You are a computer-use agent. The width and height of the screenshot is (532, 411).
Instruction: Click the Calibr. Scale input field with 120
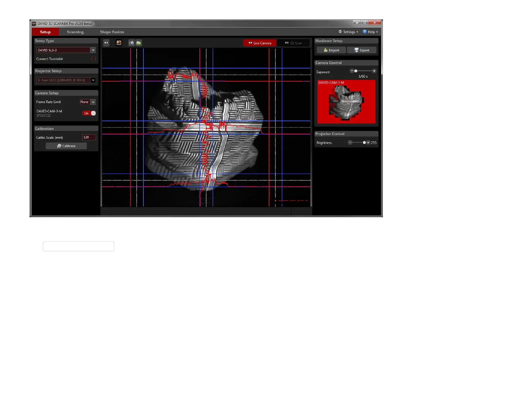(x=89, y=137)
